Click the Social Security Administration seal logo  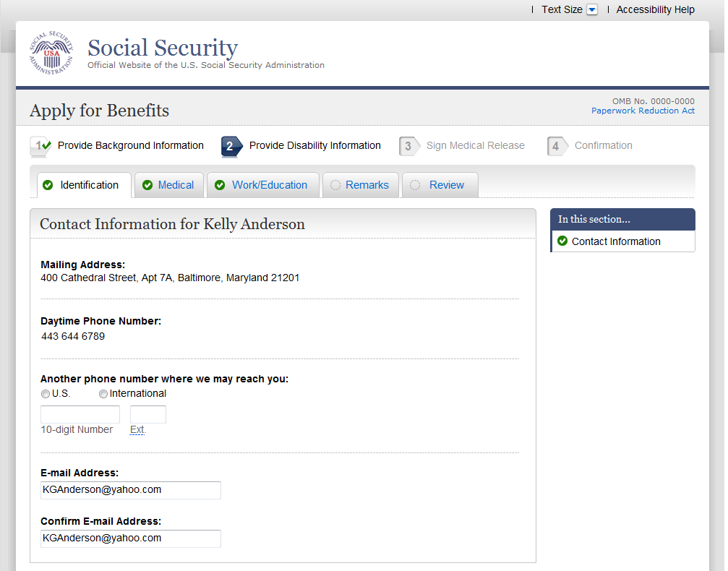point(51,53)
